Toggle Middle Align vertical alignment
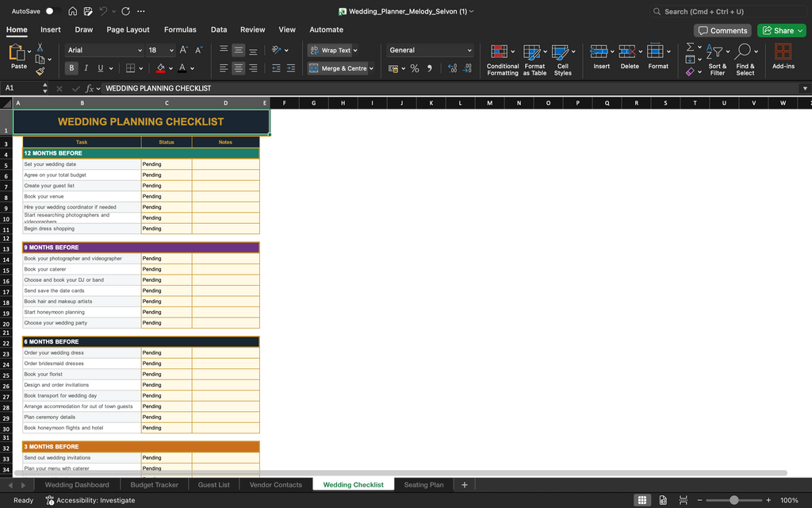Image resolution: width=812 pixels, height=508 pixels. point(238,50)
